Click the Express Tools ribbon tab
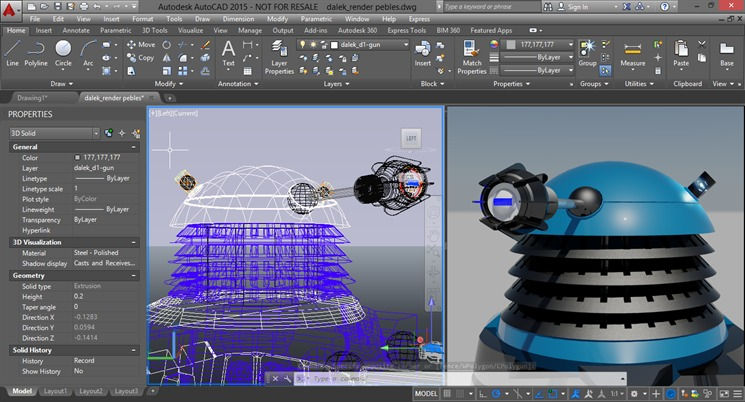 [406, 30]
